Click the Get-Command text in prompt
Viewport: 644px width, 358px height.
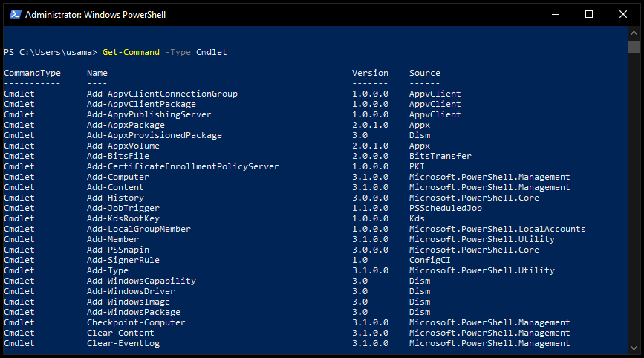pyautogui.click(x=131, y=52)
